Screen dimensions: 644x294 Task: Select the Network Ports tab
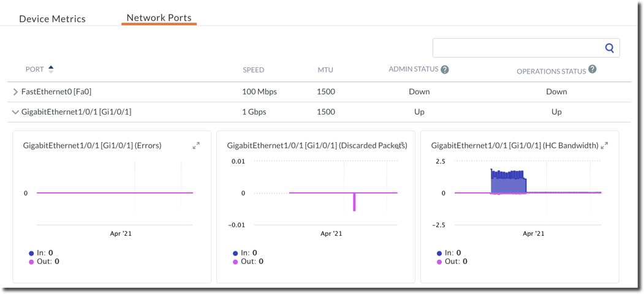tap(159, 18)
